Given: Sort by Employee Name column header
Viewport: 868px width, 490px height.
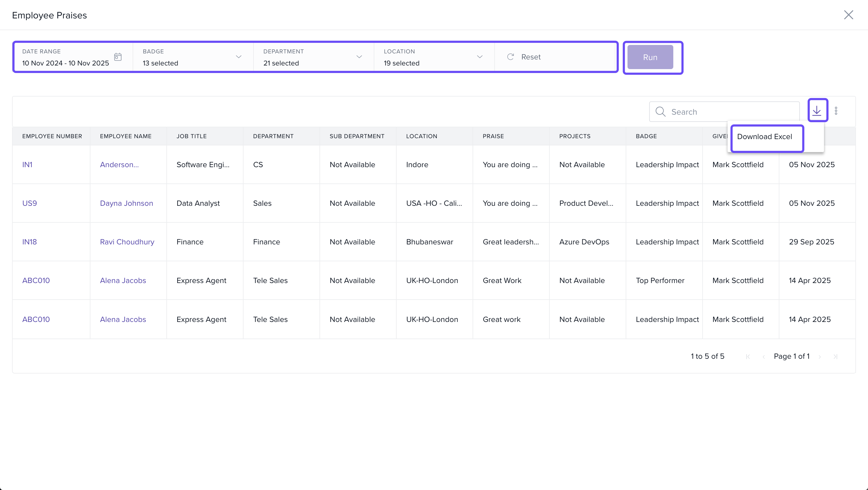Looking at the screenshot, I should pos(126,136).
